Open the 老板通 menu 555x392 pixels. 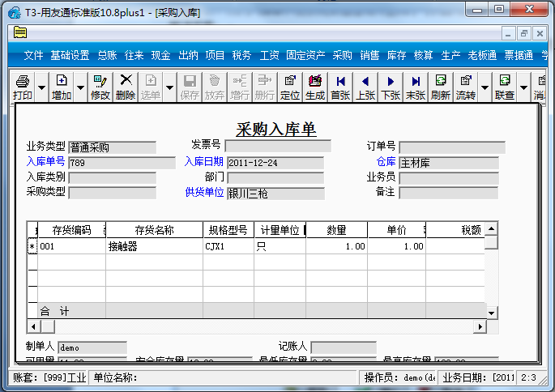click(482, 55)
